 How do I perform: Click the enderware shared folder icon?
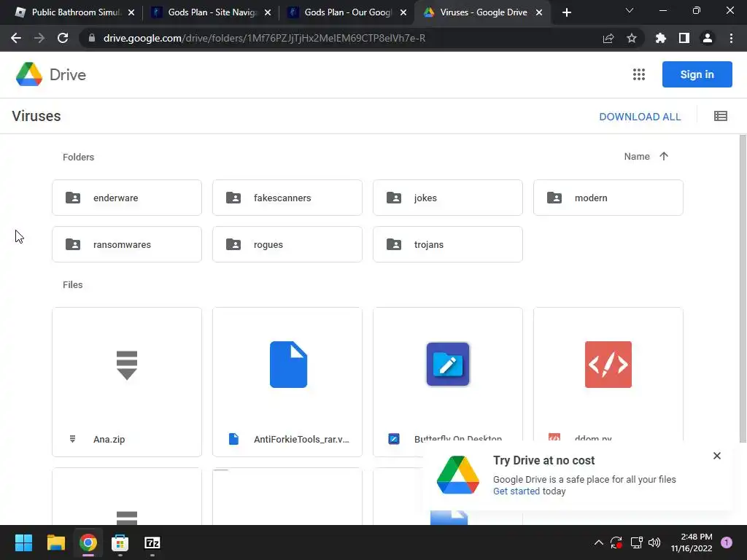(73, 198)
